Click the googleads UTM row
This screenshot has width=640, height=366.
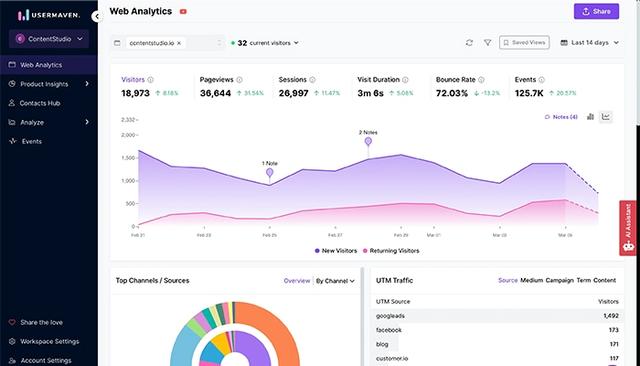click(x=497, y=316)
